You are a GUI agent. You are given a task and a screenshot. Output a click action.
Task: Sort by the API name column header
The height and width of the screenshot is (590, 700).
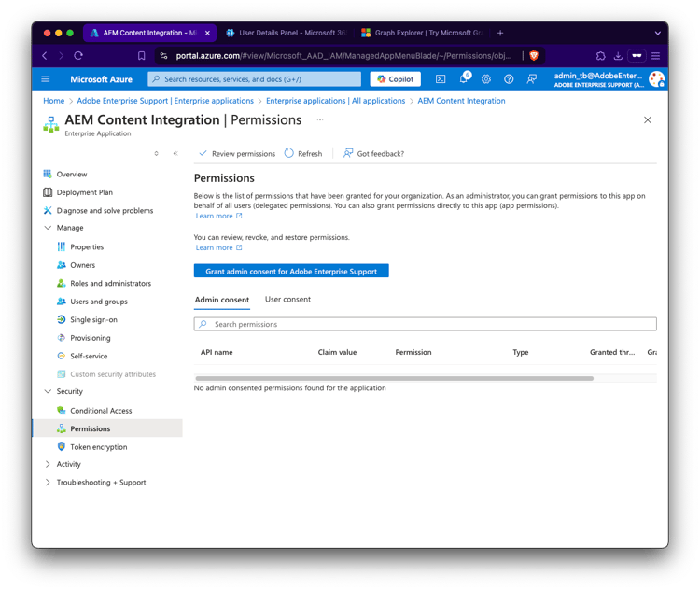pyautogui.click(x=217, y=352)
